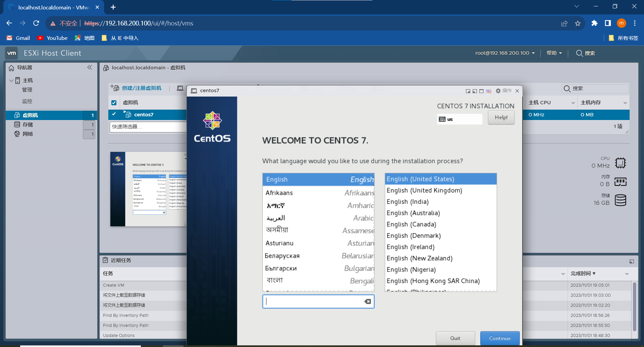Click the Help! button in installer

pos(501,118)
